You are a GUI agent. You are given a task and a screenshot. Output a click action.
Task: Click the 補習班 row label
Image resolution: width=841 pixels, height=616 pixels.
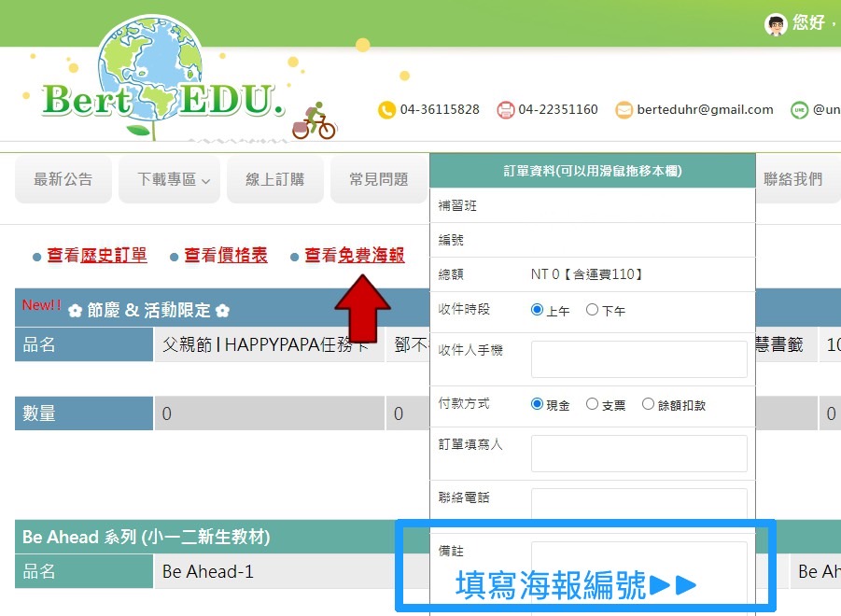coord(457,206)
